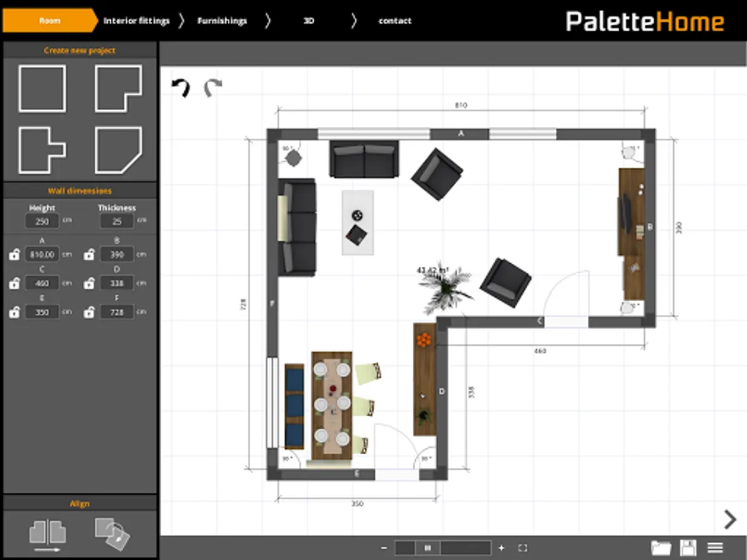Zoom out with the minus button
The width and height of the screenshot is (747, 560).
coord(383,548)
